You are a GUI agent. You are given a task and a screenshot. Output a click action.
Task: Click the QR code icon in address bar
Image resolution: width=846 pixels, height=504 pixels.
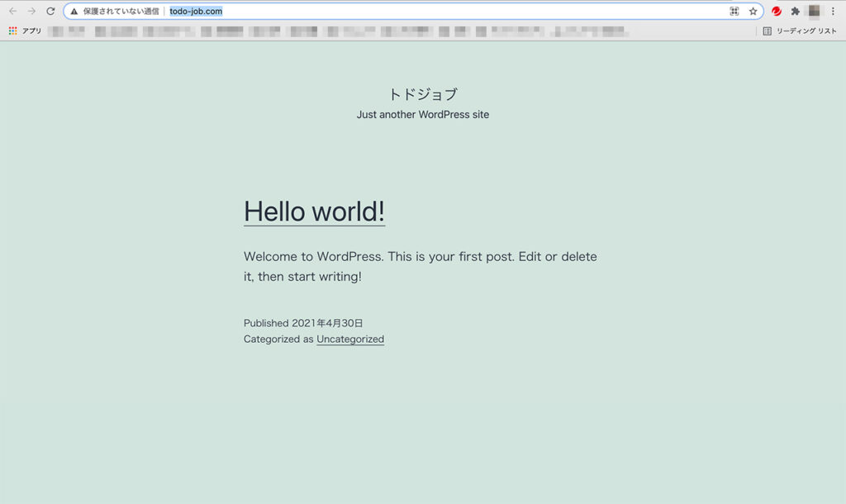[x=734, y=12]
